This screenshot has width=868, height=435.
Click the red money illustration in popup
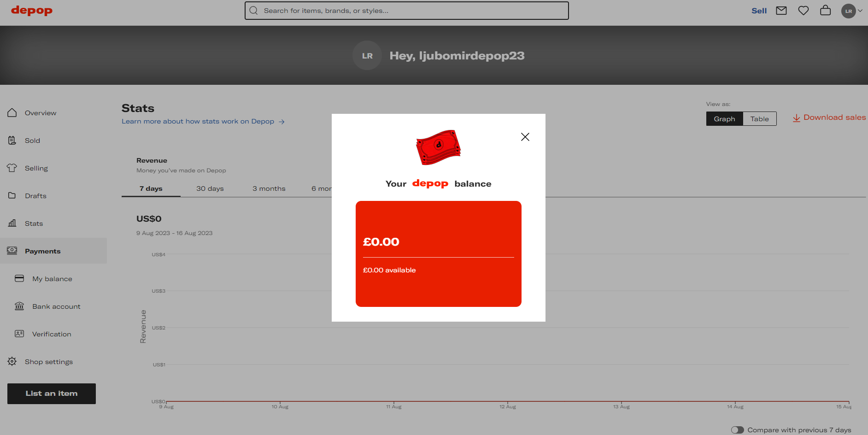click(x=438, y=147)
